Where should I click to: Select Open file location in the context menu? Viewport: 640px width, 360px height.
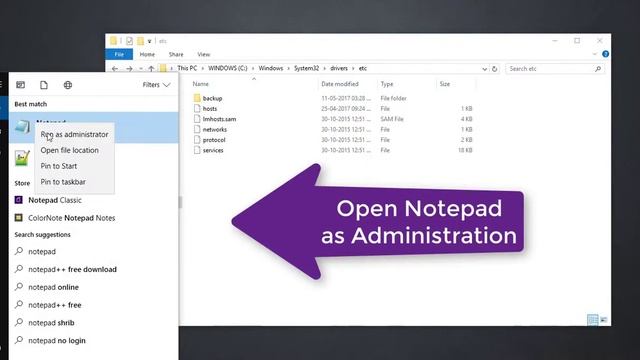(x=69, y=150)
